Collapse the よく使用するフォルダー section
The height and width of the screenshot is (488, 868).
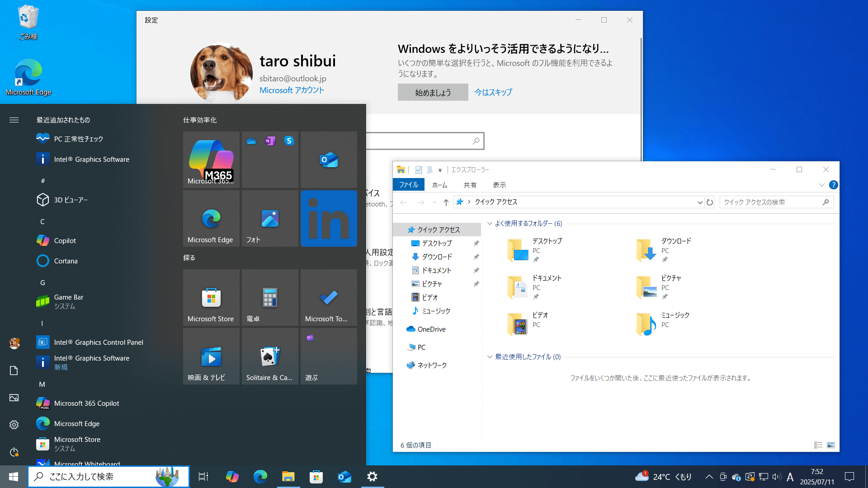coord(490,223)
